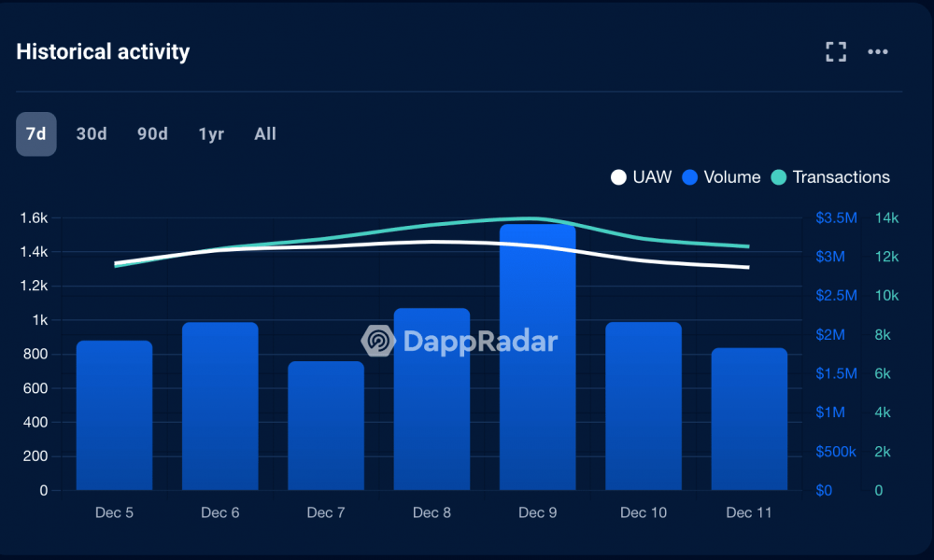Viewport: 934px width, 560px height.
Task: Choose the 1yr time range
Action: pos(211,133)
